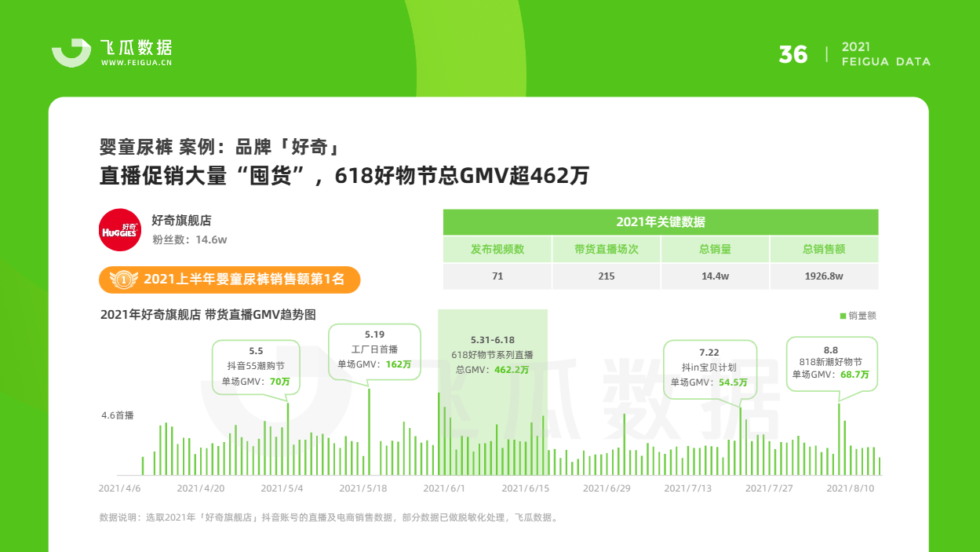Viewport: 980px width, 552px height.
Task: Click the green 销量额 legend square
Action: (843, 316)
